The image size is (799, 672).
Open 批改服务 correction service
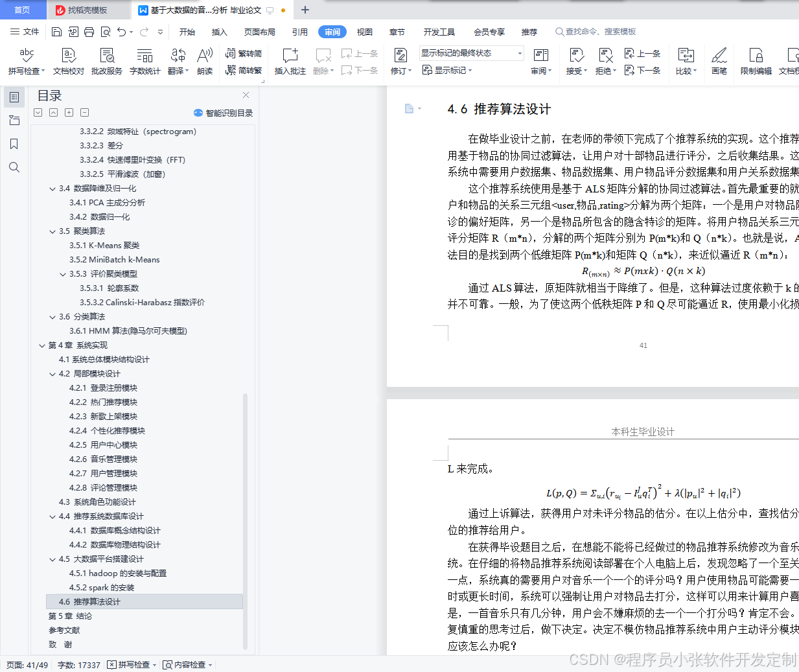tap(107, 62)
